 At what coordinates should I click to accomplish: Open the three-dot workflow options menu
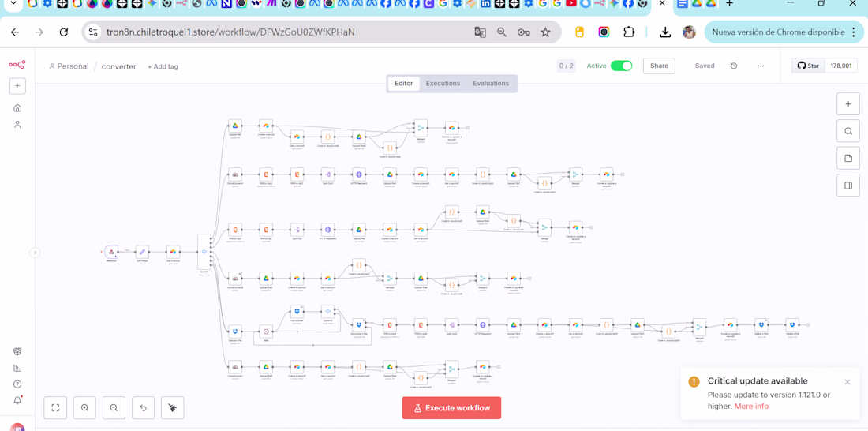pyautogui.click(x=761, y=66)
